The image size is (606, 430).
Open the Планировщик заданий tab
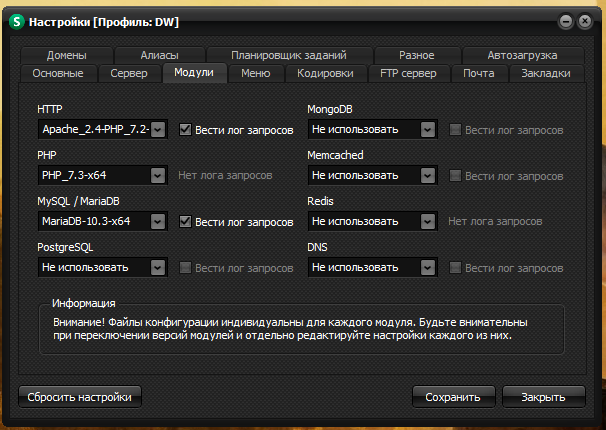tap(288, 55)
